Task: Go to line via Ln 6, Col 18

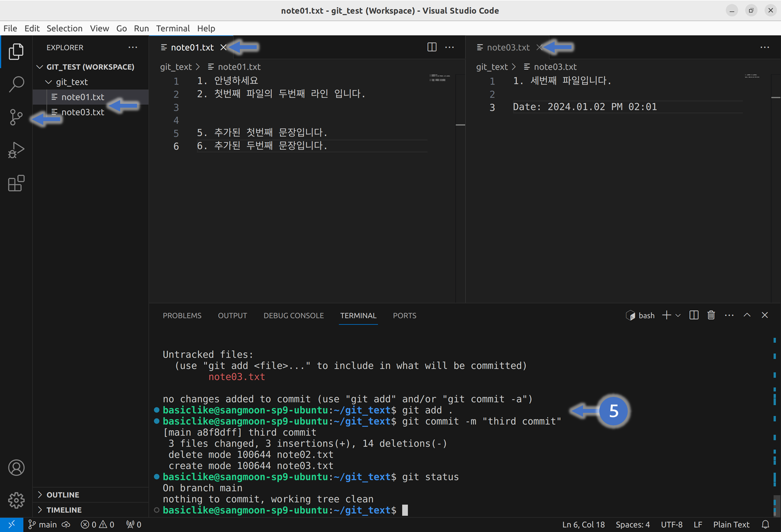Action: [583, 525]
